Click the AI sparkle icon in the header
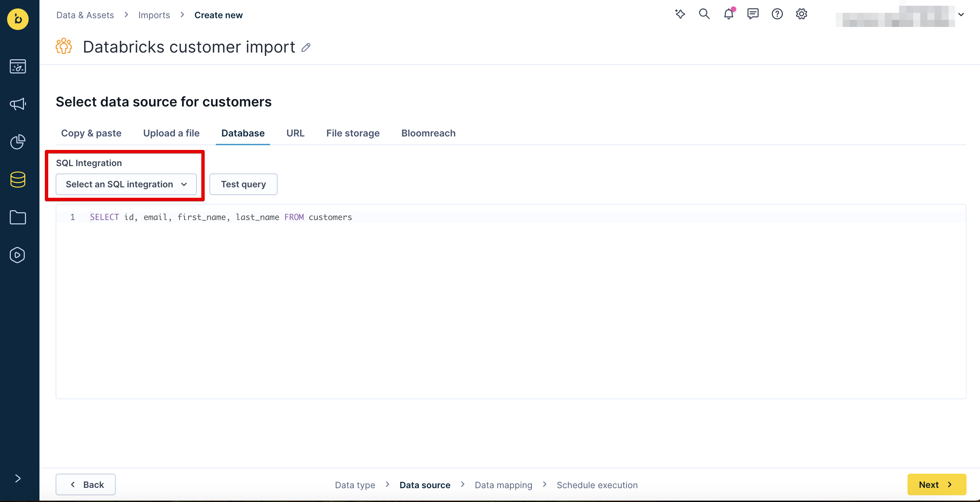This screenshot has height=502, width=980. (x=680, y=14)
